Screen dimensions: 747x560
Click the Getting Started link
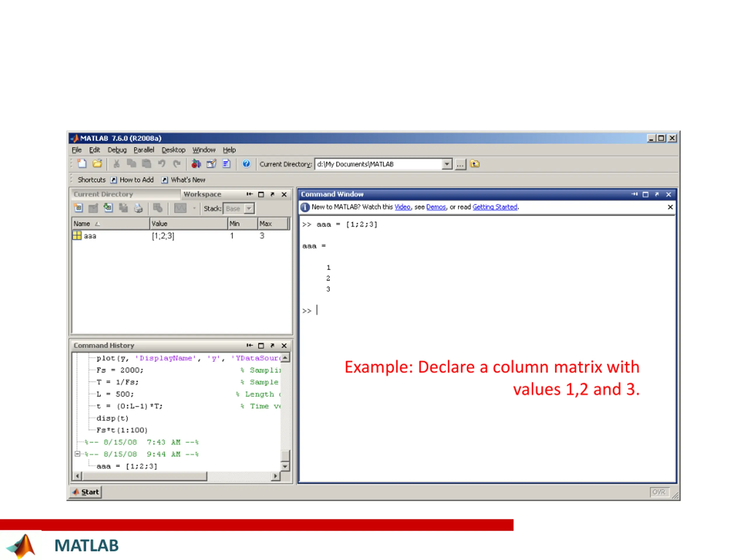495,207
